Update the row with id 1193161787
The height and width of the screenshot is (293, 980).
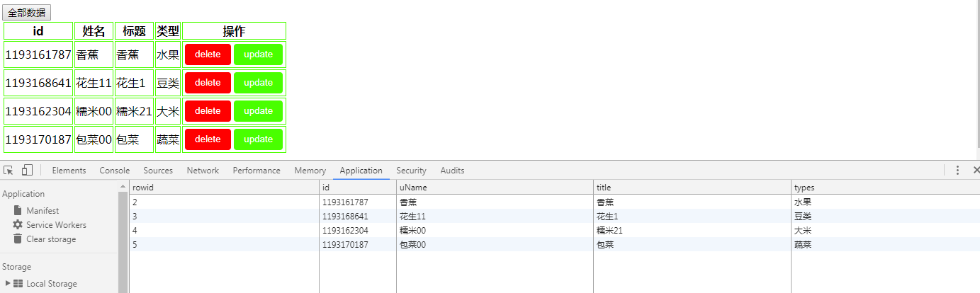pos(258,54)
